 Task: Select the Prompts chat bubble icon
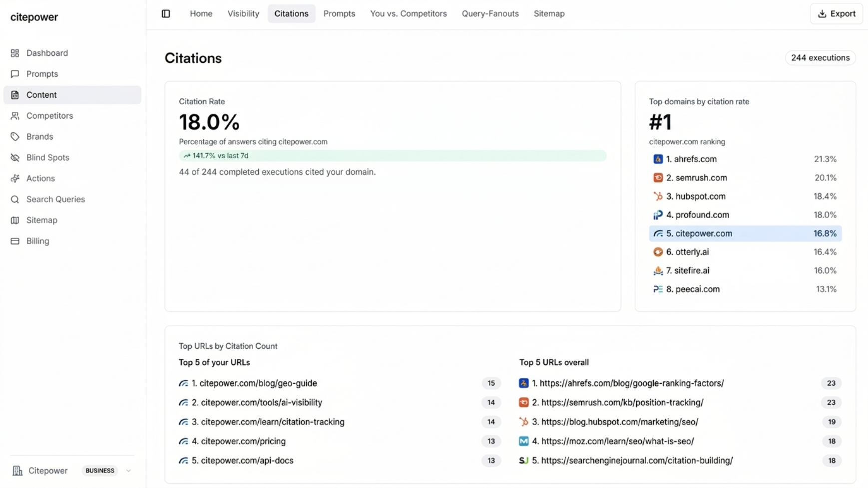tap(15, 74)
